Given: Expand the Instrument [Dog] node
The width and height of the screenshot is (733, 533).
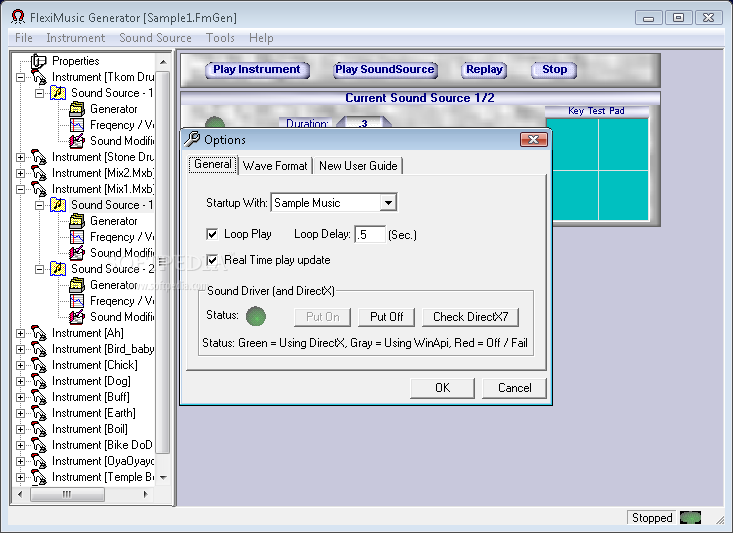Looking at the screenshot, I should (20, 381).
